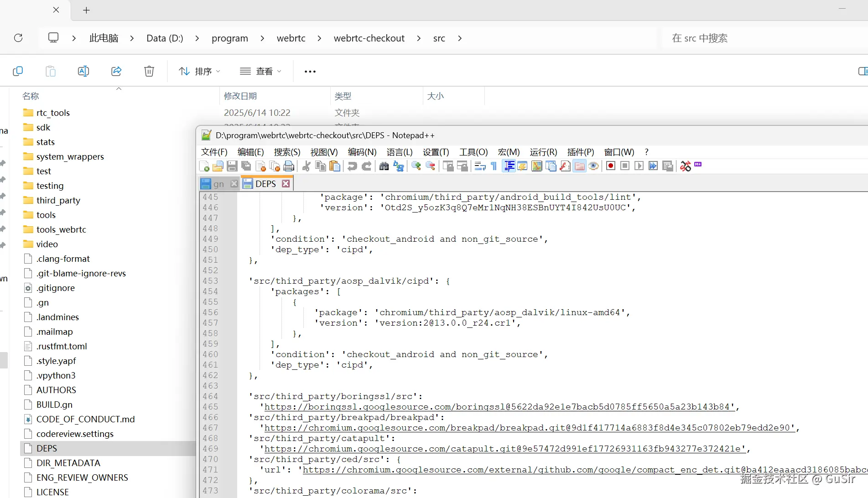Toggle the indent guide toolbar button
Image resolution: width=868 pixels, height=498 pixels.
click(509, 166)
